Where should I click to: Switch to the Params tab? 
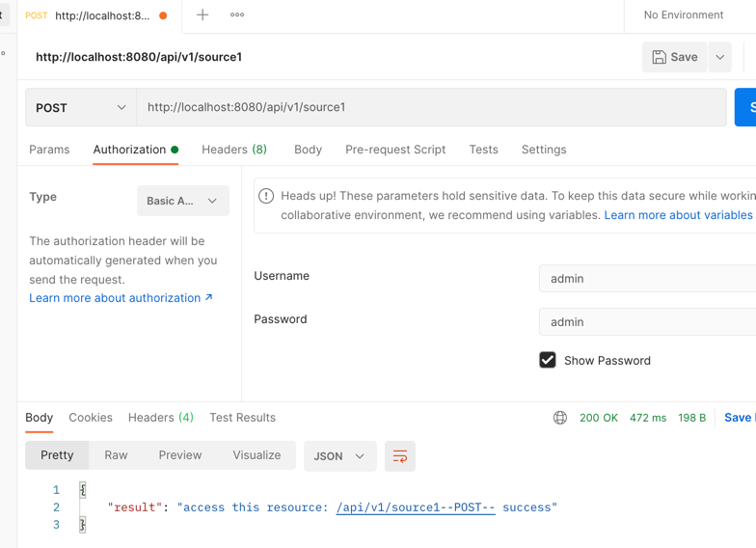coord(49,150)
